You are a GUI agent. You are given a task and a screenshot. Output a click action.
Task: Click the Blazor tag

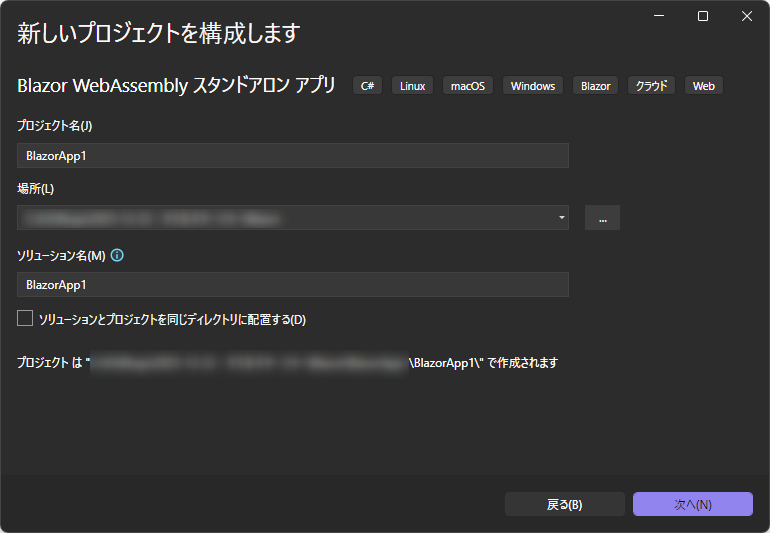tap(595, 85)
